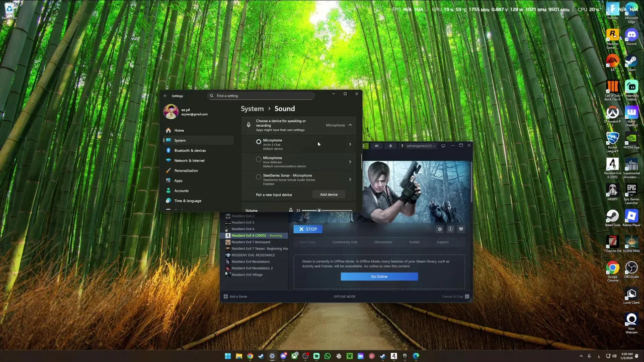This screenshot has height=362, width=644.
Task: Open Network & internet settings
Action: click(x=198, y=160)
